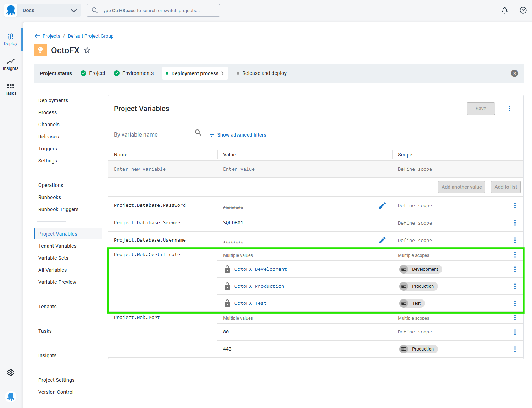
Task: Open the help question mark icon
Action: coord(523,10)
